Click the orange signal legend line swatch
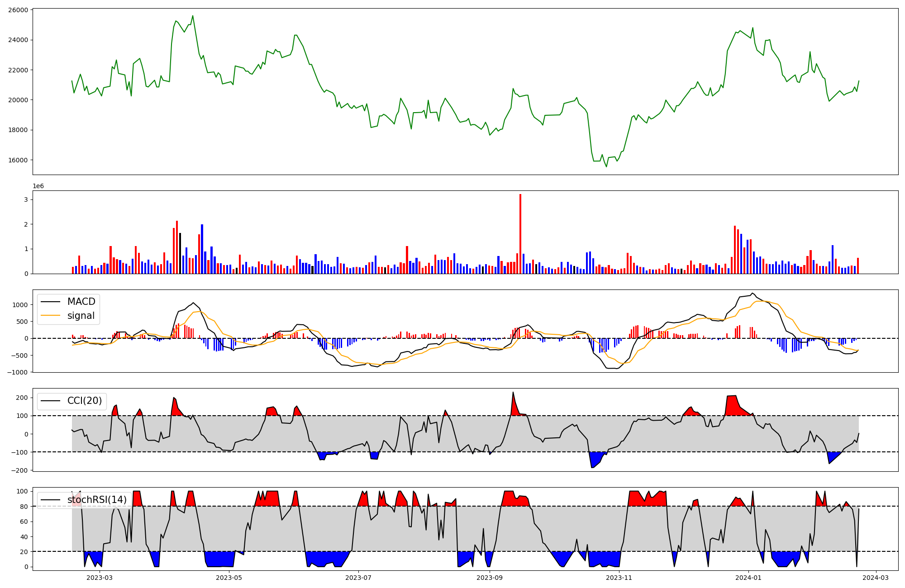Screen dimensions: 905x588 pos(51,316)
